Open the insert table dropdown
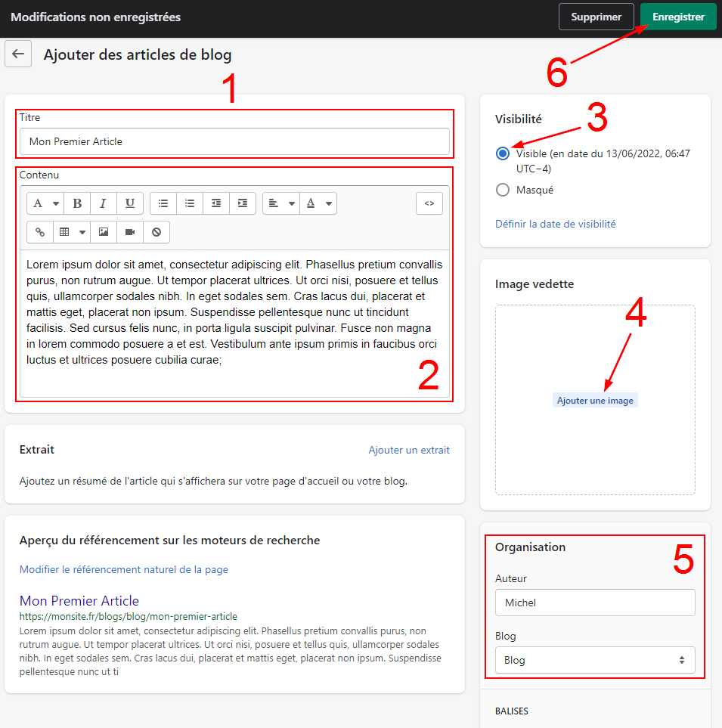Image resolution: width=722 pixels, height=728 pixels. [x=72, y=232]
